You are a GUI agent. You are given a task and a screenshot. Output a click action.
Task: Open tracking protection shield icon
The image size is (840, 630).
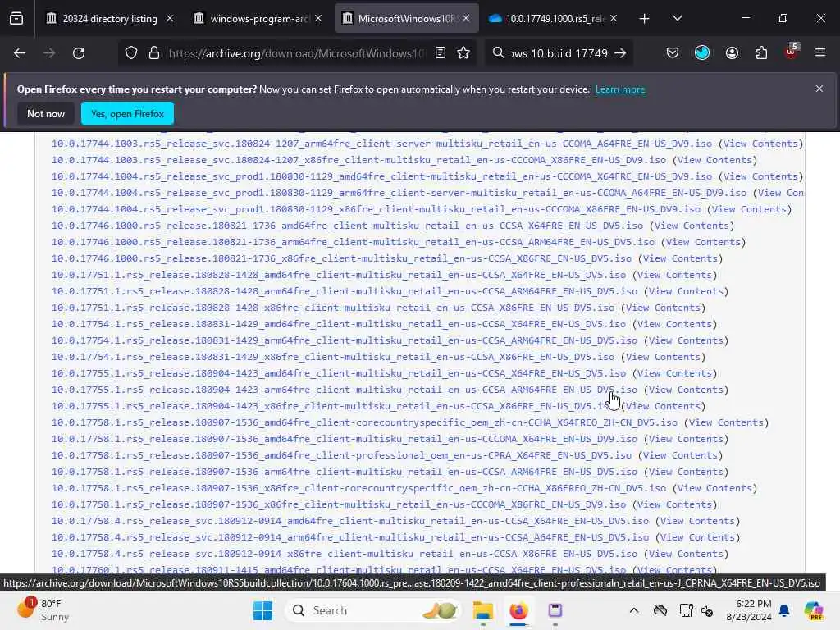click(131, 53)
